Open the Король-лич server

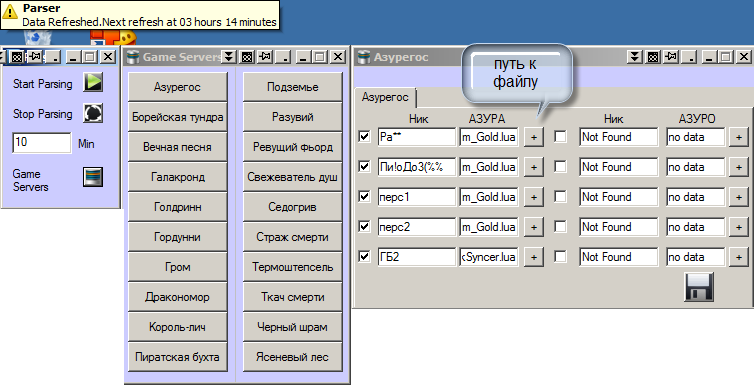pyautogui.click(x=177, y=327)
